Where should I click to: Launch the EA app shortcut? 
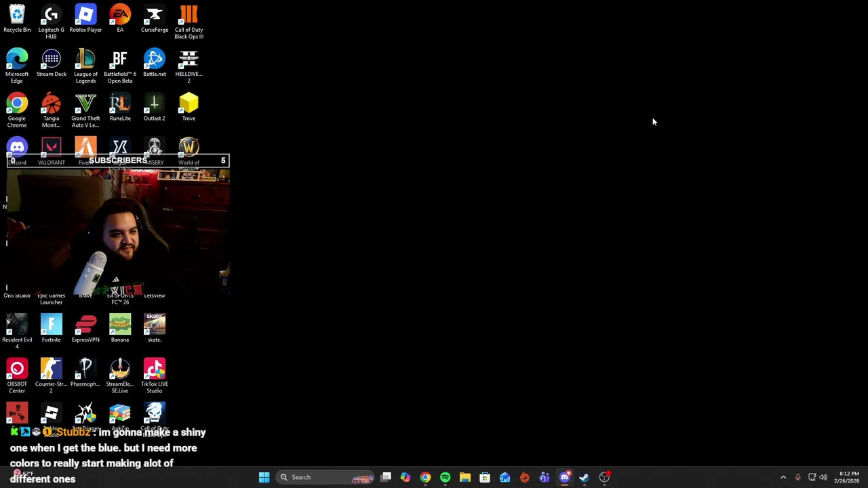[120, 19]
